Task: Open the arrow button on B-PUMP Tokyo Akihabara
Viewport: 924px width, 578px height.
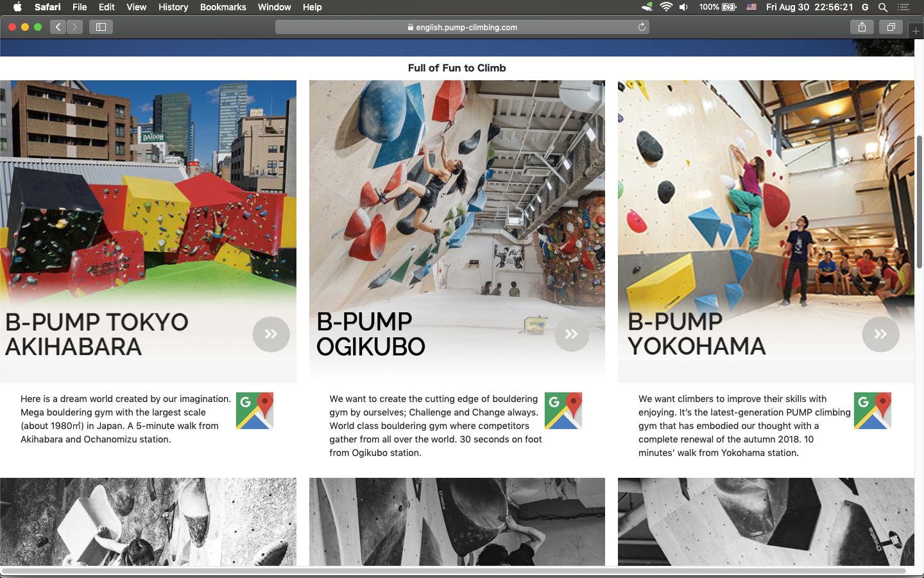Action: click(x=271, y=334)
